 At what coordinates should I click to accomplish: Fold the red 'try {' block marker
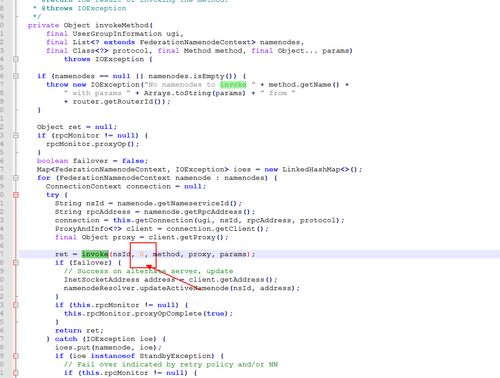pos(16,195)
